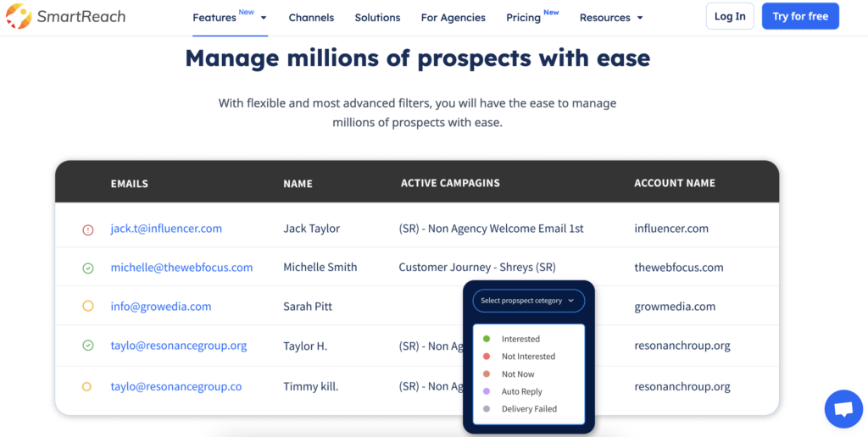868x437 pixels.
Task: Click account name growmedia.com
Action: point(675,307)
